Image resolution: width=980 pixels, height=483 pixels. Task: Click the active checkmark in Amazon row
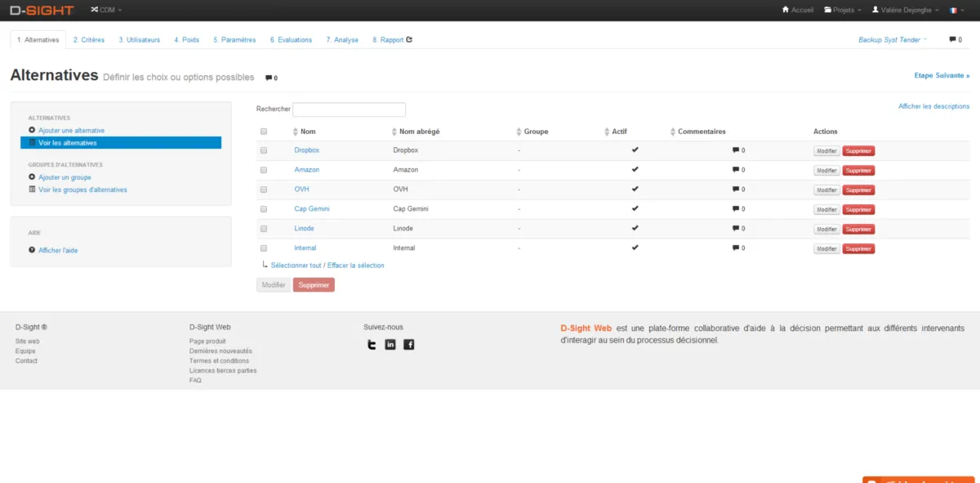[635, 169]
